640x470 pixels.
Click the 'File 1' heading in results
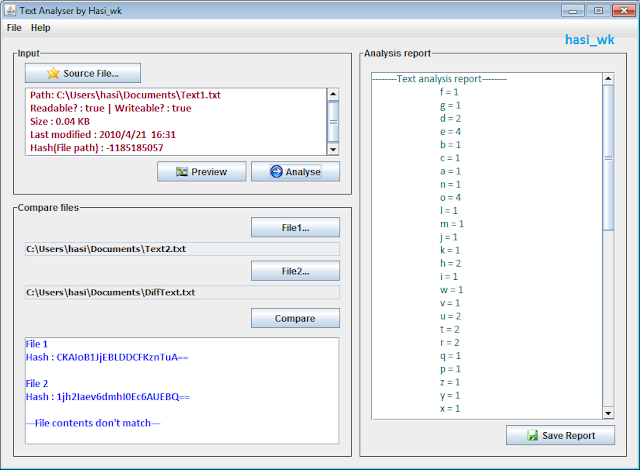(x=37, y=344)
